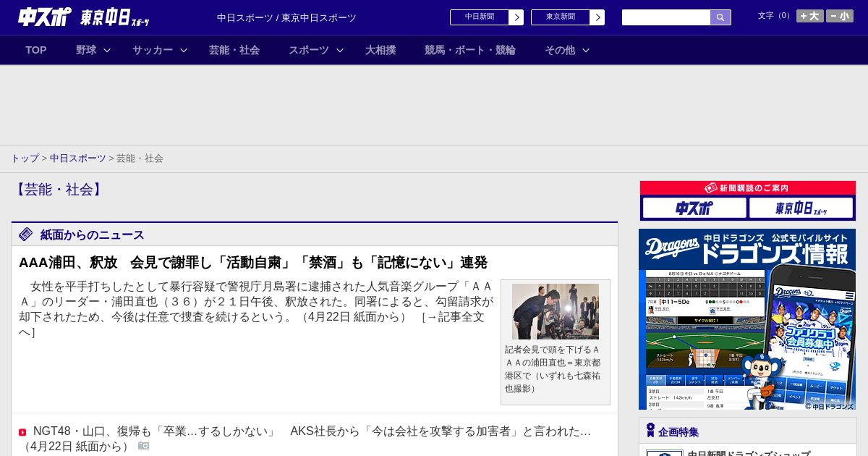868x456 pixels.
Task: Open the サッカー menu item
Action: [153, 50]
